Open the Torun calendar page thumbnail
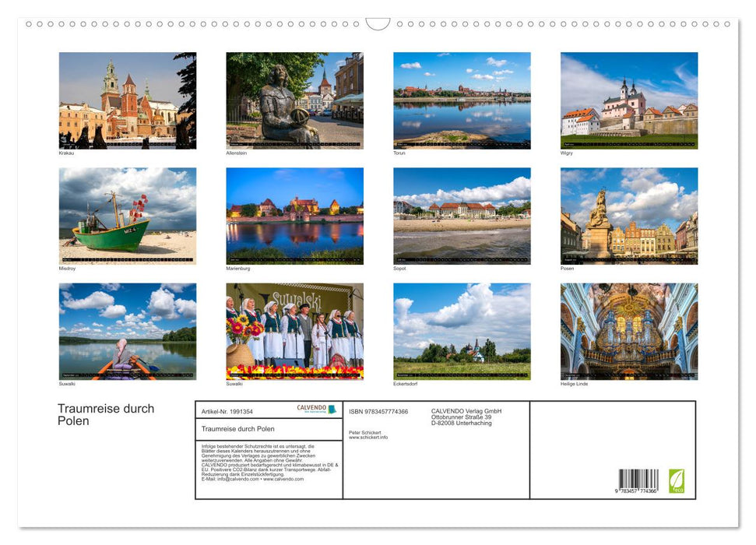The height and width of the screenshot is (545, 756). [x=461, y=100]
